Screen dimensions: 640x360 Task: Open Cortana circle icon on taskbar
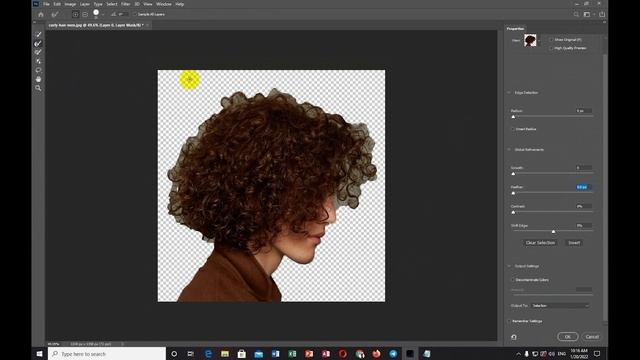[174, 353]
